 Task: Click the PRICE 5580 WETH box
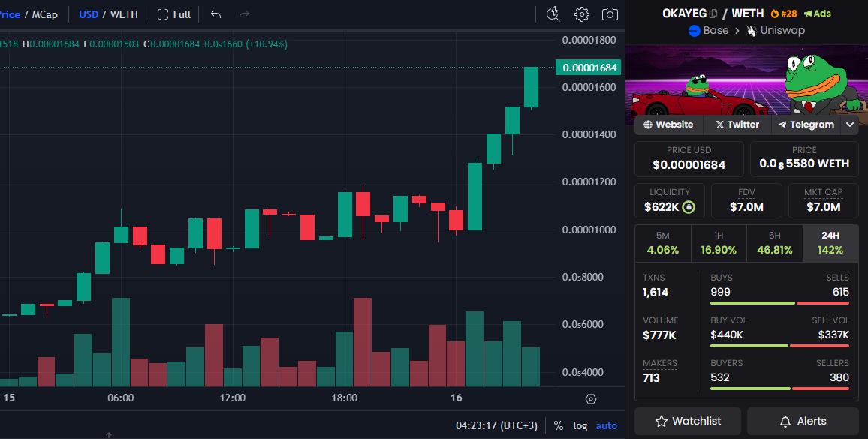point(804,159)
